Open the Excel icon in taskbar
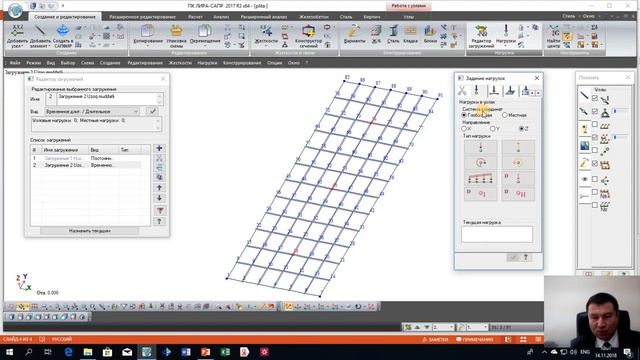 (x=225, y=352)
